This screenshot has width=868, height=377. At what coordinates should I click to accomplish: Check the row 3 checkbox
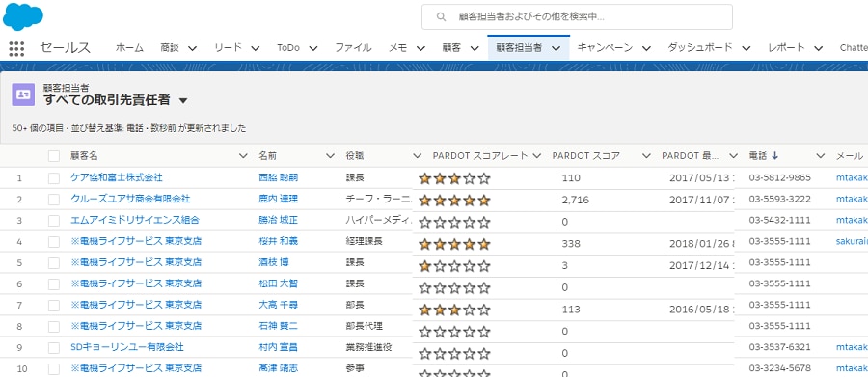(x=54, y=221)
